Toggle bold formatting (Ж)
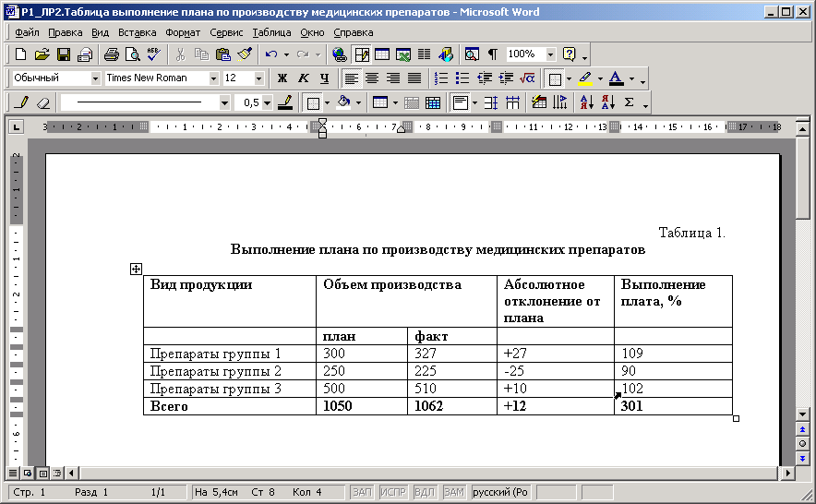The image size is (816, 504). point(282,78)
